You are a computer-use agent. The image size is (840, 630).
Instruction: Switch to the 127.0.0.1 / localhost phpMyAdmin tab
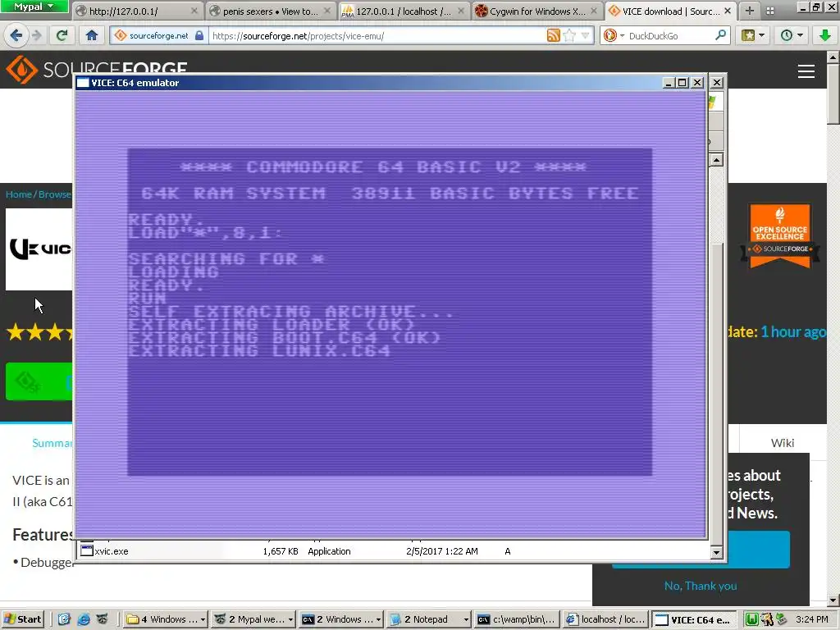point(403,11)
